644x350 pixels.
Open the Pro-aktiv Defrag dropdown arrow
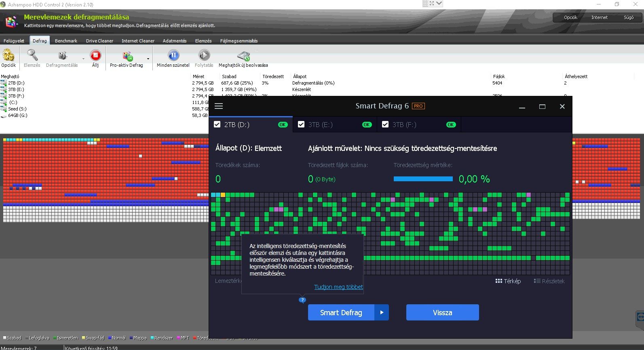tap(148, 59)
